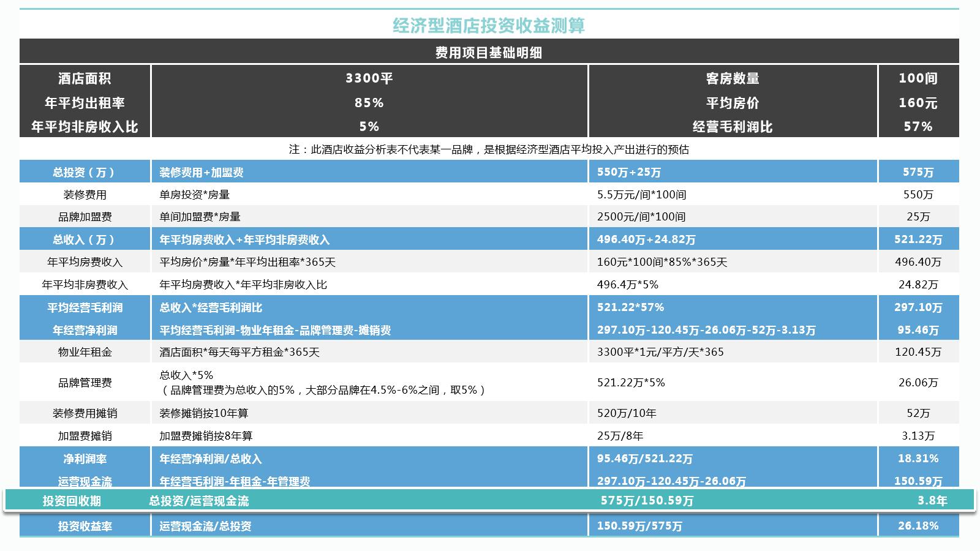Click the 装修费用 row label
Screen dimensions: 980x551
85,194
